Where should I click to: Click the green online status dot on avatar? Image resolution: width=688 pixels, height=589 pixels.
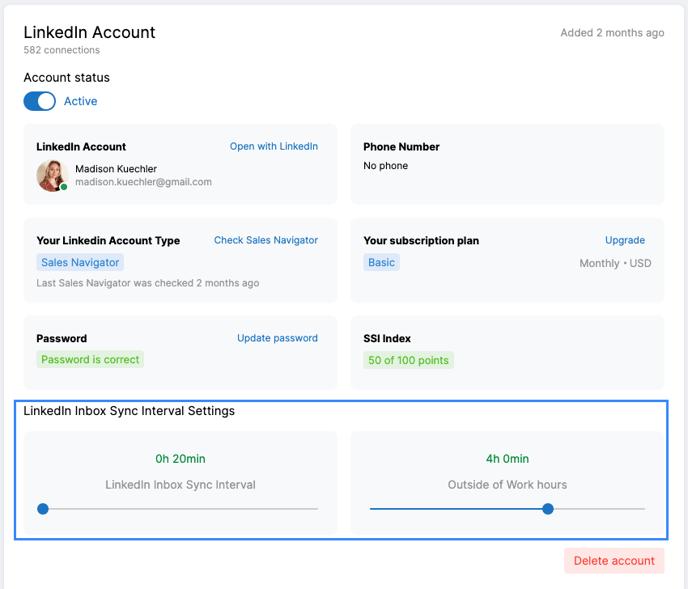(64, 187)
